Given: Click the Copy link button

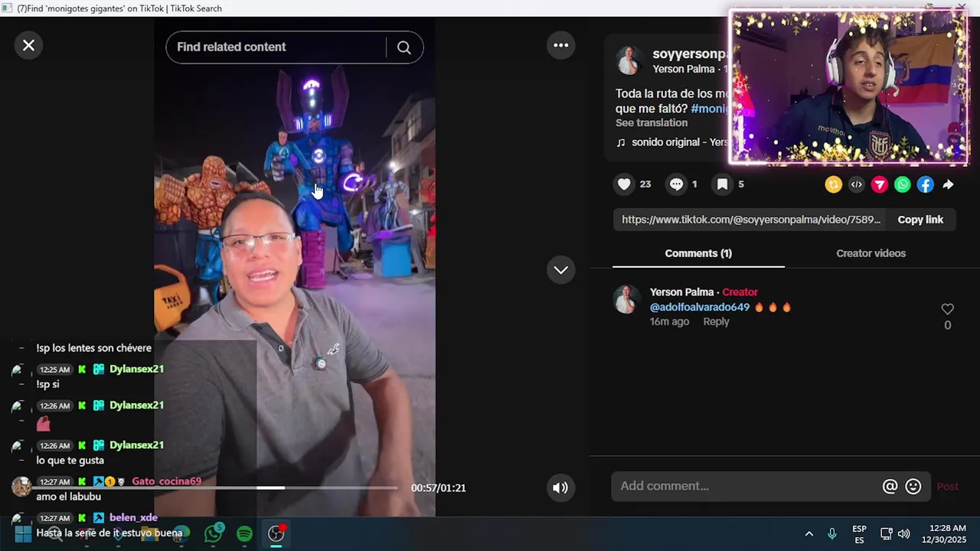Looking at the screenshot, I should coord(920,220).
